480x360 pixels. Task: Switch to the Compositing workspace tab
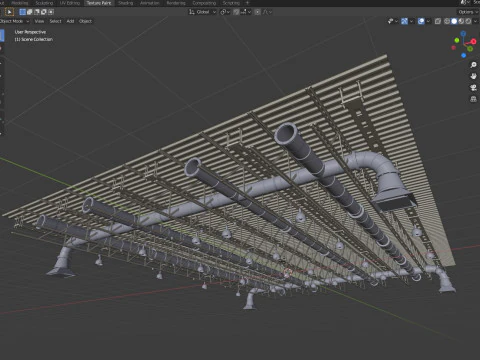[x=204, y=3]
